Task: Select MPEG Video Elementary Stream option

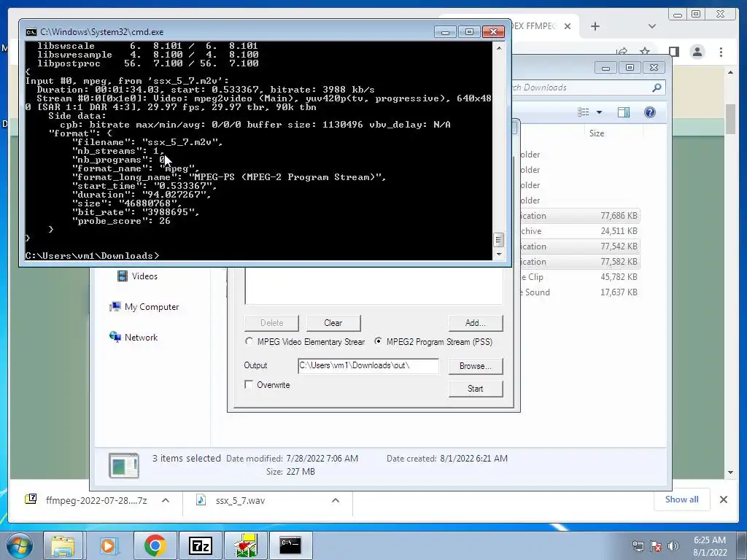Action: pos(249,341)
